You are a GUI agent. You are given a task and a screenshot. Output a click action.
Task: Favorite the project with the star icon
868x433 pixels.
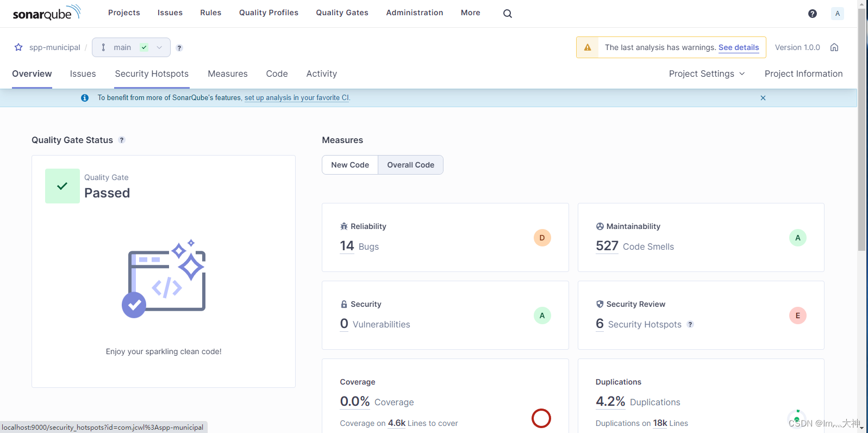point(18,47)
